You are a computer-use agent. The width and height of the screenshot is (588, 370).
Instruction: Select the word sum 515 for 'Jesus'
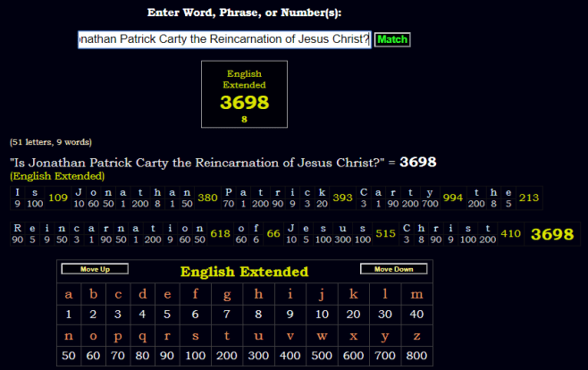[386, 233]
